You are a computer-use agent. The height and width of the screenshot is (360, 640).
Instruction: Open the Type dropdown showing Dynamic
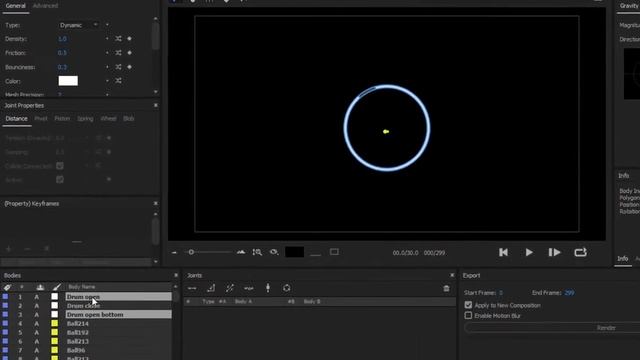(x=78, y=25)
